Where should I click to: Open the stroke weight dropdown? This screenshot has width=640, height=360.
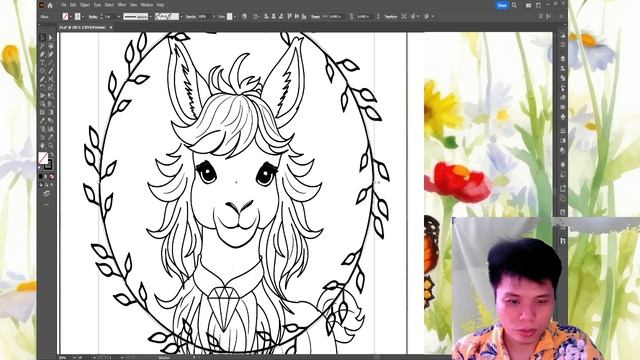point(119,16)
